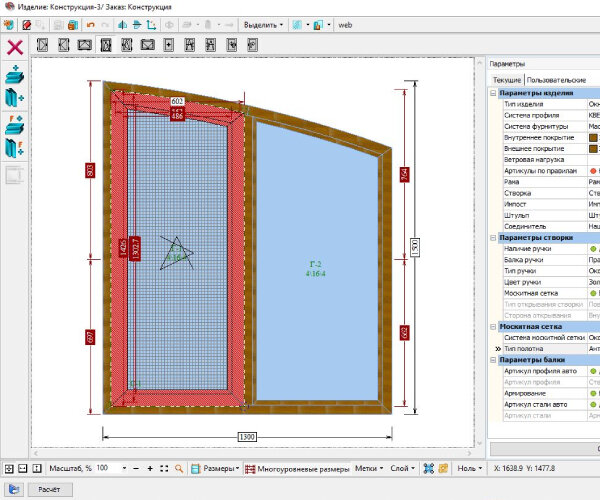
Task: Click vertical profile icon marked with F
Action: (15, 148)
